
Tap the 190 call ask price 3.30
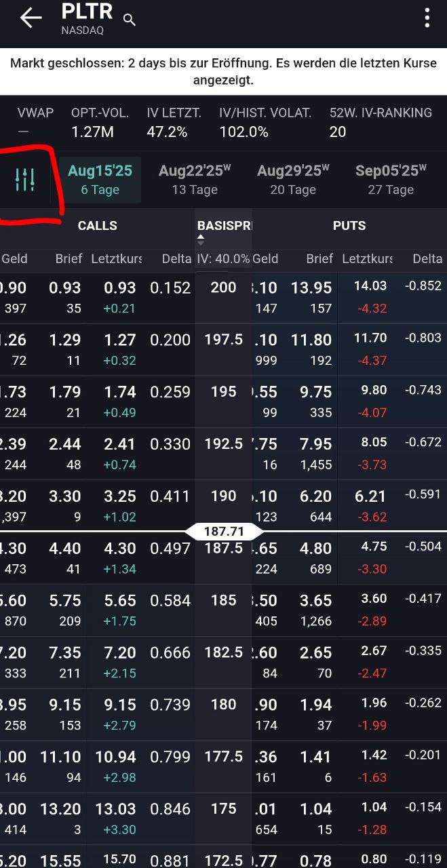(64, 496)
